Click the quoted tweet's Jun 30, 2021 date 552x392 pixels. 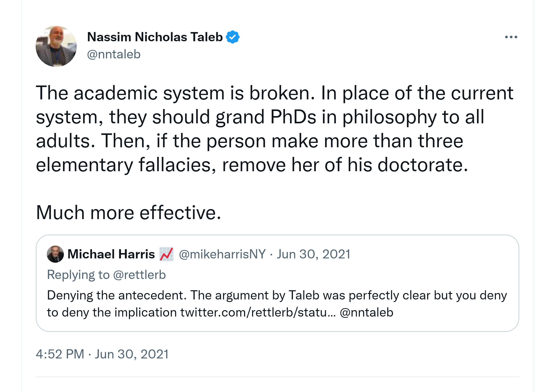pyautogui.click(x=313, y=254)
